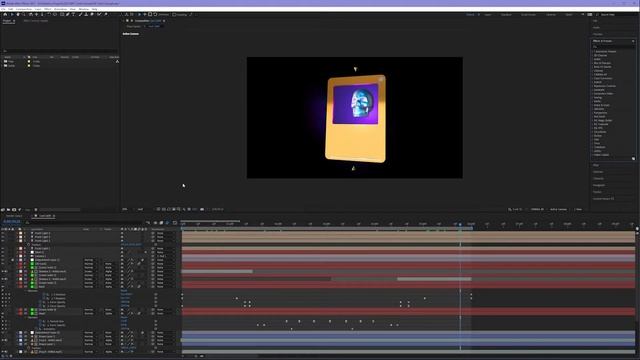Open the viewer resolution dropdown
The width and height of the screenshot is (640, 360).
coord(141,209)
